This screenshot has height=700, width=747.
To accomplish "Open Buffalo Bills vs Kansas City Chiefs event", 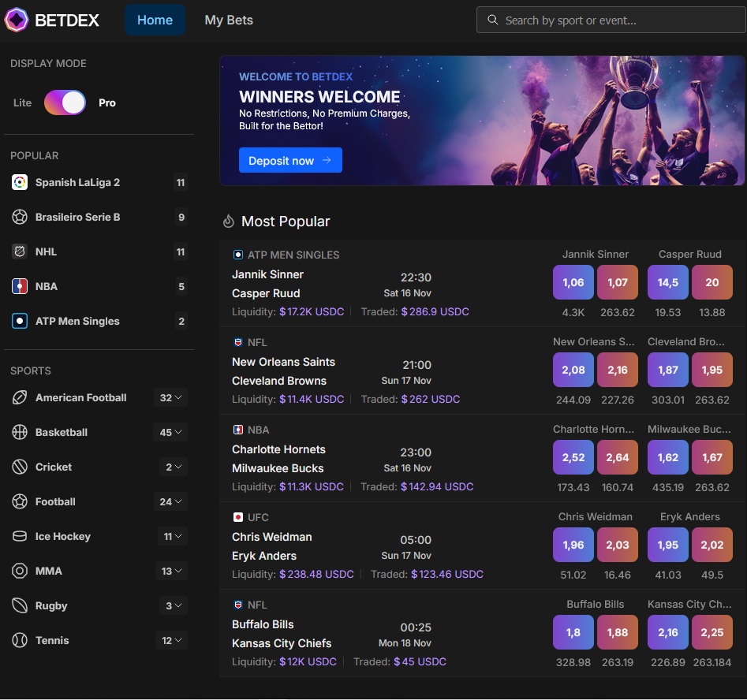I will click(482, 633).
